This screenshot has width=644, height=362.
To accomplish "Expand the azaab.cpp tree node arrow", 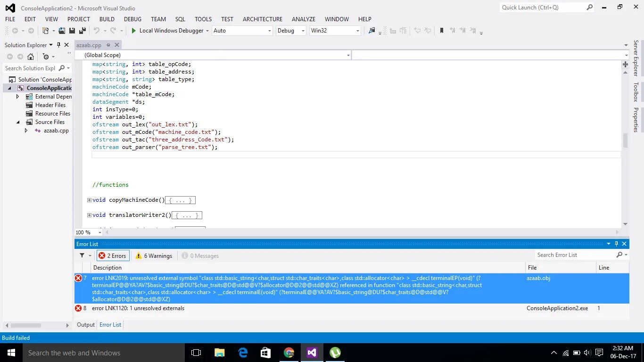I will (26, 131).
